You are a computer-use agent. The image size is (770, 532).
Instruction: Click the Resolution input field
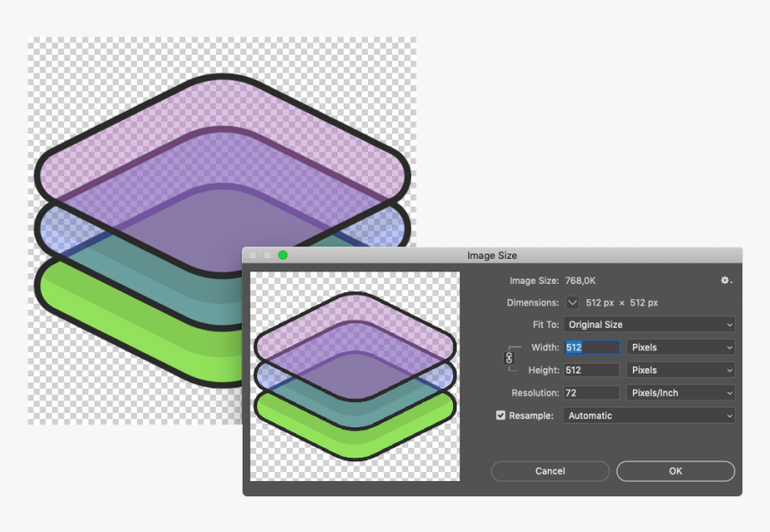[592, 392]
